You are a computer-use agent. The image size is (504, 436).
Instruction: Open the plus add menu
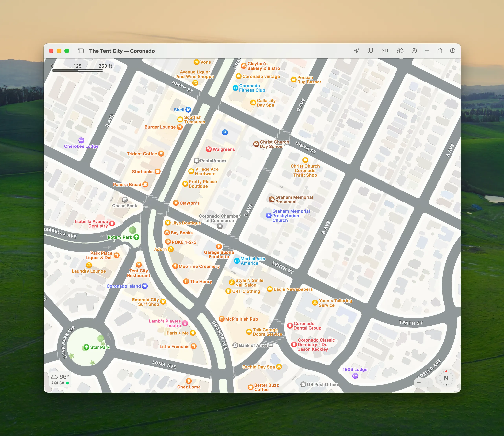pos(427,51)
